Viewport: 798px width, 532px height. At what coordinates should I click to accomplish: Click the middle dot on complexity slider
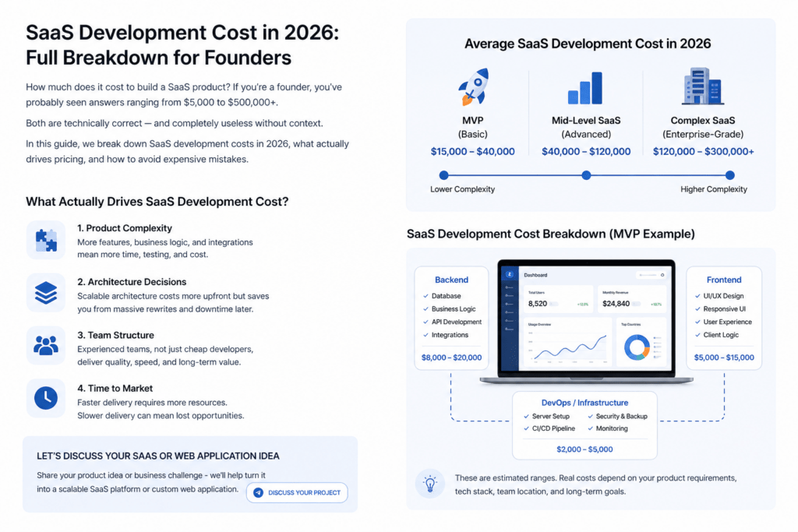point(586,175)
